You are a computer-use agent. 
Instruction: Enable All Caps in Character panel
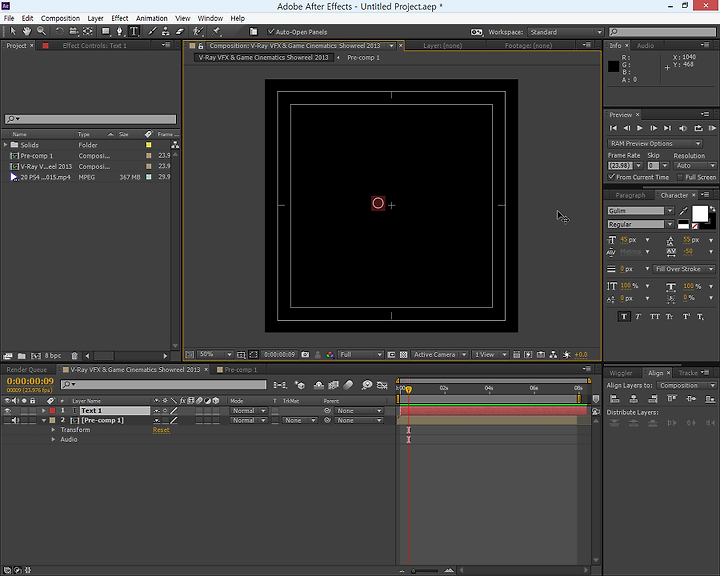[x=654, y=316]
